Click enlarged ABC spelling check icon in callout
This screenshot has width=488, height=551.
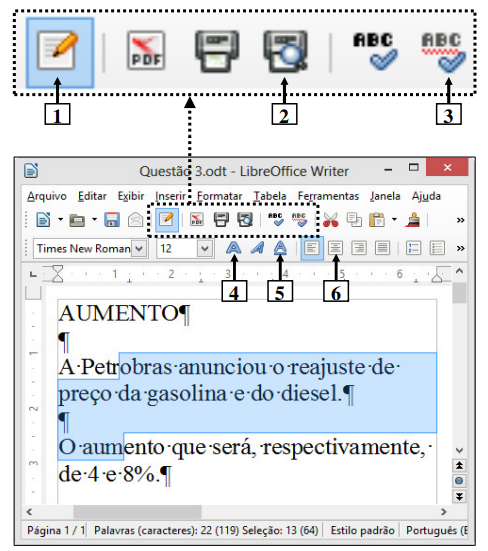pyautogui.click(x=375, y=51)
